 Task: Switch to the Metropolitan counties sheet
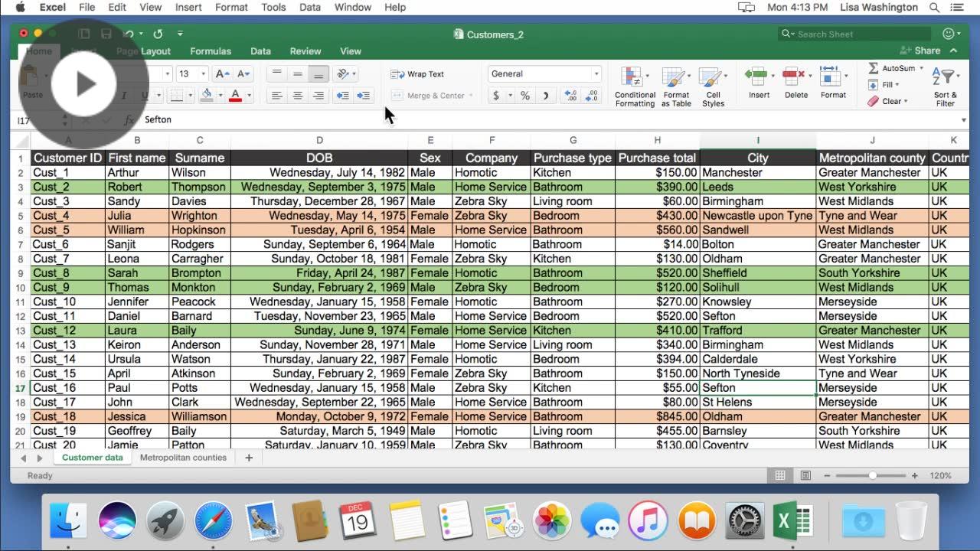184,457
